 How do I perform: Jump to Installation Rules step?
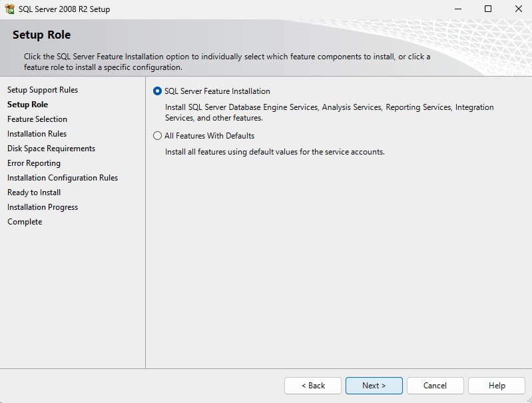[37, 133]
